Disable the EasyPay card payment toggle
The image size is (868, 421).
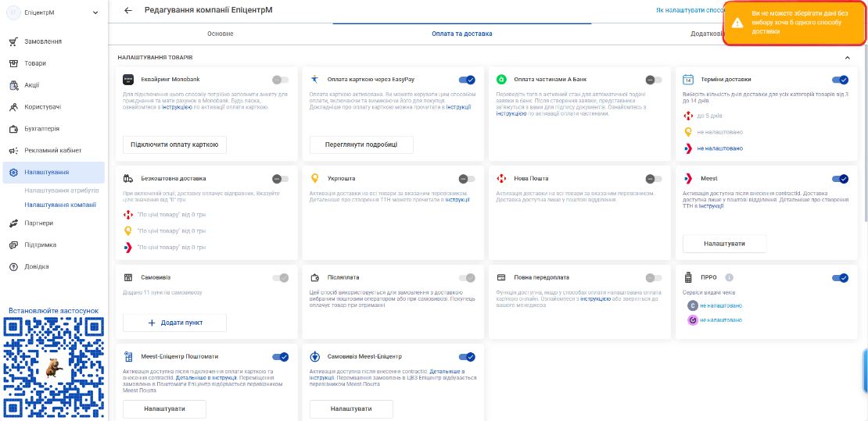click(x=467, y=80)
